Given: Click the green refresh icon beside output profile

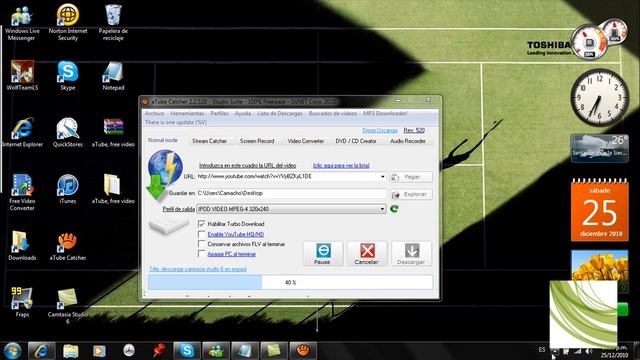Looking at the screenshot, I should [x=394, y=209].
